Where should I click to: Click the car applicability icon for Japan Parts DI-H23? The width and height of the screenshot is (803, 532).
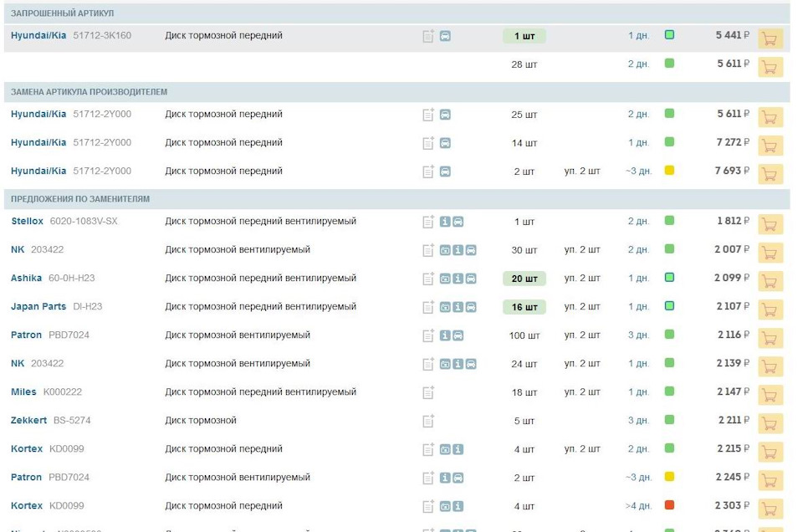[471, 307]
